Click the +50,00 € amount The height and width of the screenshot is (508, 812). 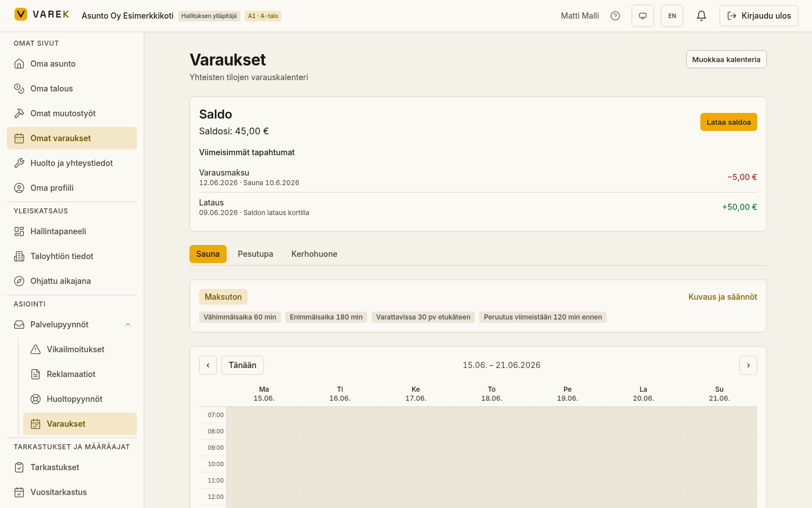pyautogui.click(x=740, y=207)
